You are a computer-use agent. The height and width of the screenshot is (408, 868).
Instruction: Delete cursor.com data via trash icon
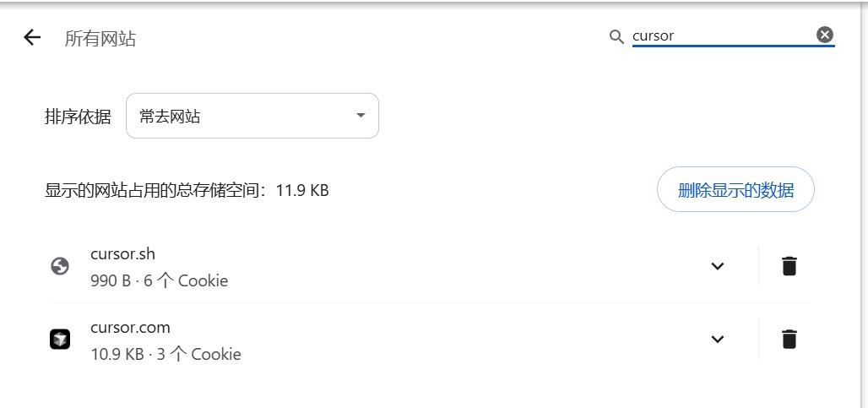click(x=789, y=340)
